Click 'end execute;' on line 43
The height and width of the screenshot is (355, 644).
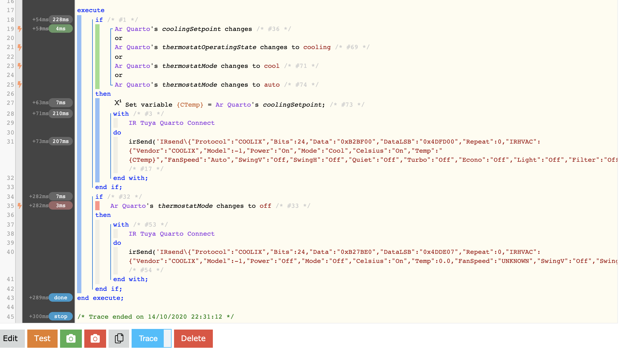(x=100, y=298)
